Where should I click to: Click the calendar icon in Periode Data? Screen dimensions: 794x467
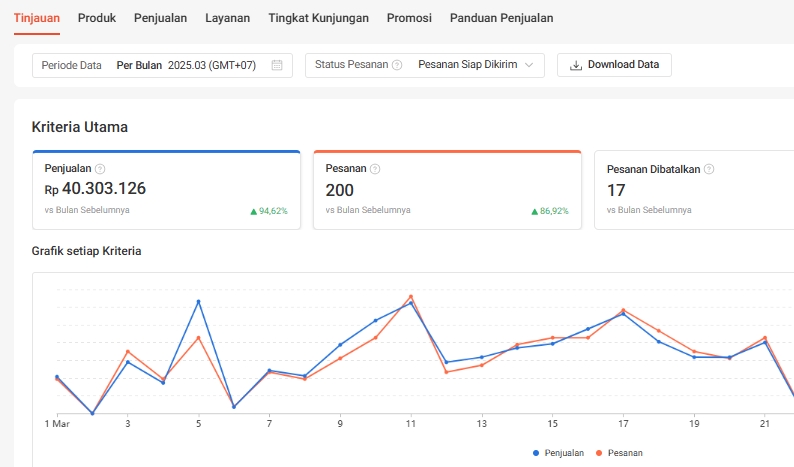pyautogui.click(x=277, y=65)
